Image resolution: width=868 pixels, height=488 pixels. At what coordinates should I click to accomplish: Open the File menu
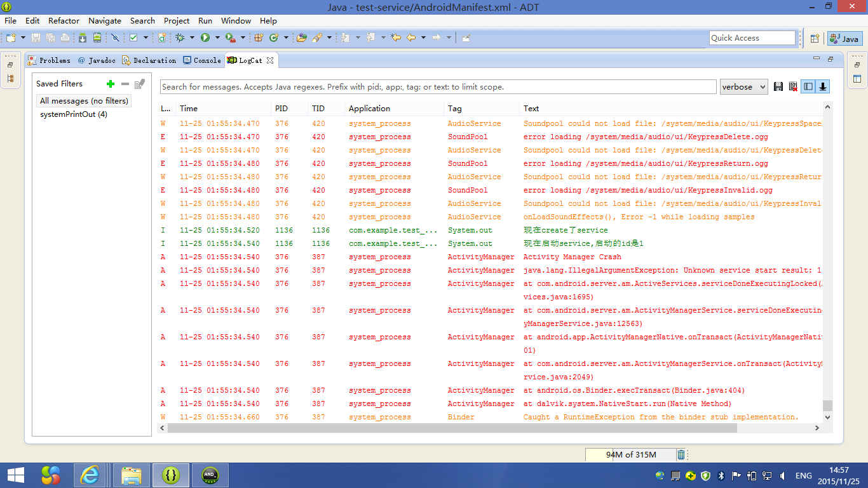11,20
